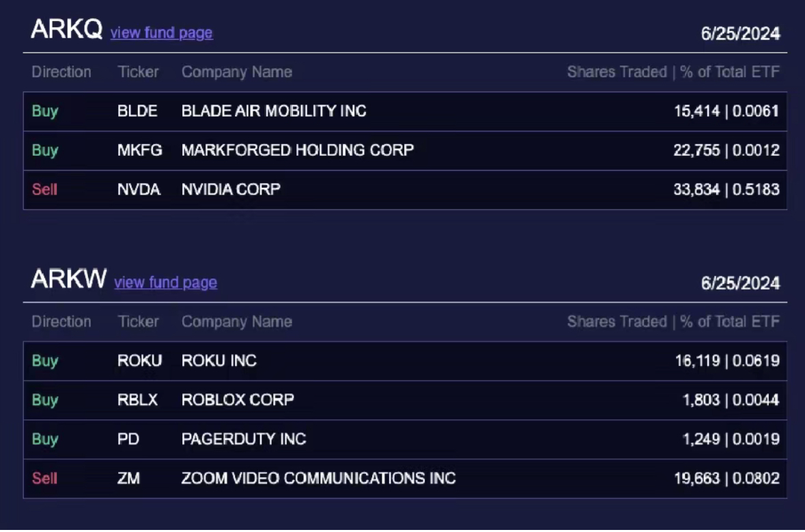Open ARKW view fund page link
The width and height of the screenshot is (805, 532).
pos(165,282)
